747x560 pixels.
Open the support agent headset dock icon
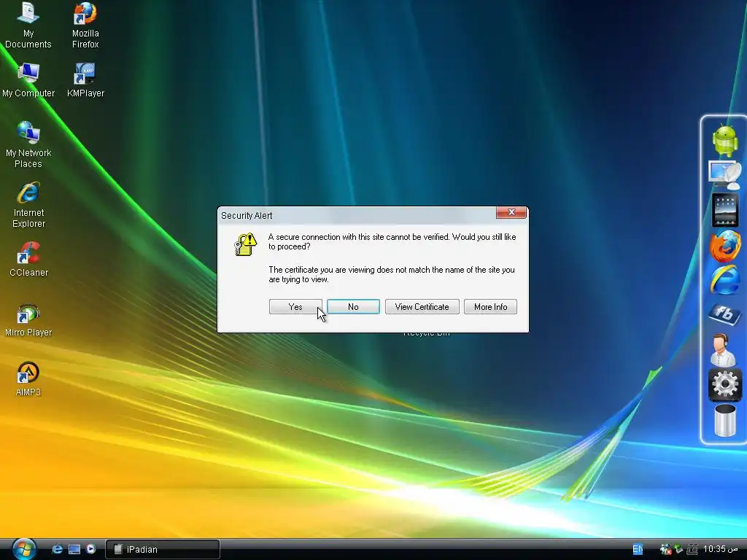point(723,350)
